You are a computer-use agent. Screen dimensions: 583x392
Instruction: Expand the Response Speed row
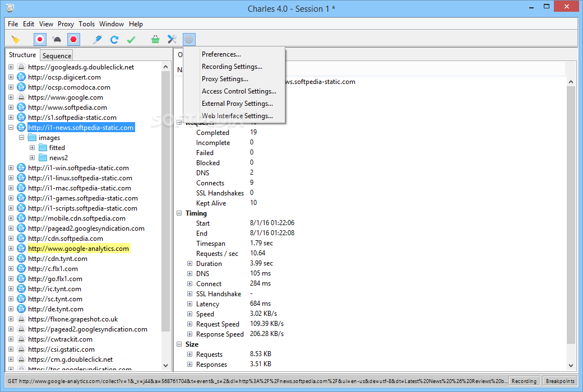(x=189, y=334)
